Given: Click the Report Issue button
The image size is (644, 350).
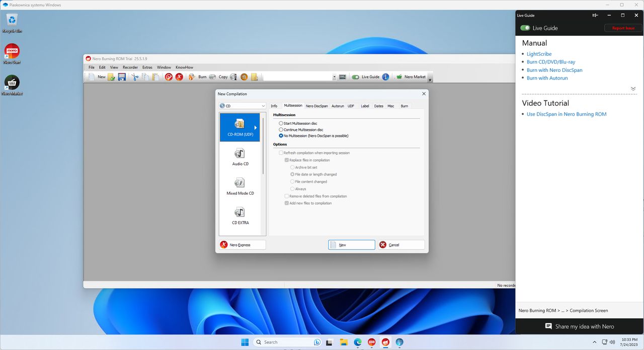Looking at the screenshot, I should (x=623, y=28).
